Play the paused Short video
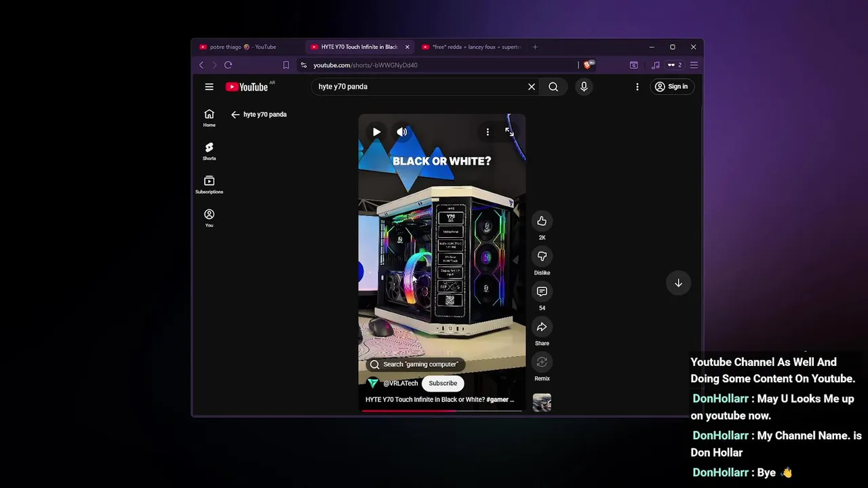868x488 pixels. pos(377,132)
